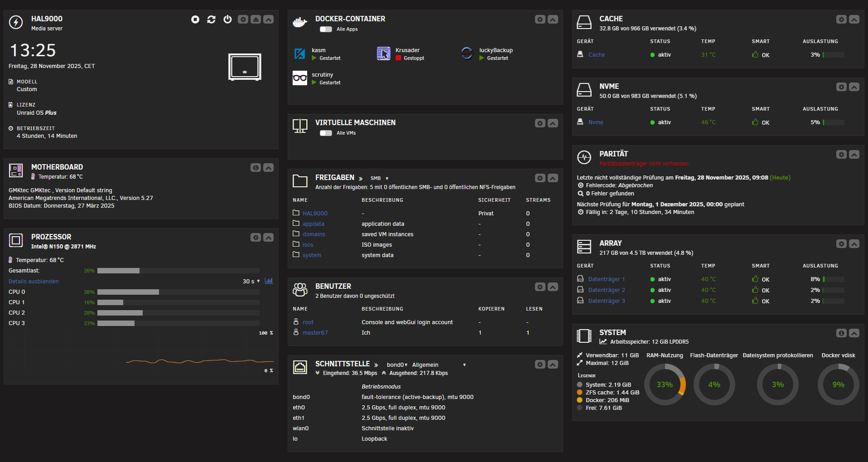Viewport: 868px width, 462px height.
Task: Open the 30 s time range dropdown
Action: (251, 282)
